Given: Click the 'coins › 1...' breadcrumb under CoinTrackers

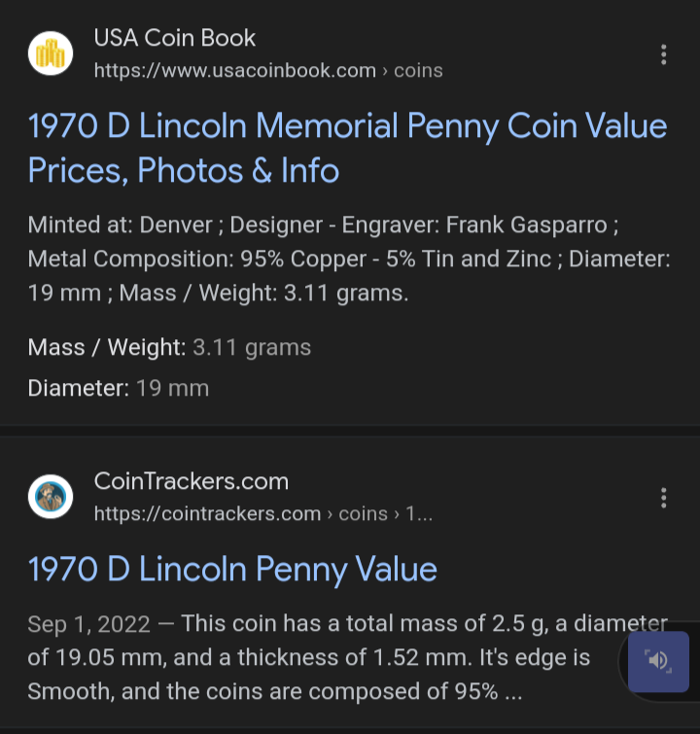Looking at the screenshot, I should point(385,514).
